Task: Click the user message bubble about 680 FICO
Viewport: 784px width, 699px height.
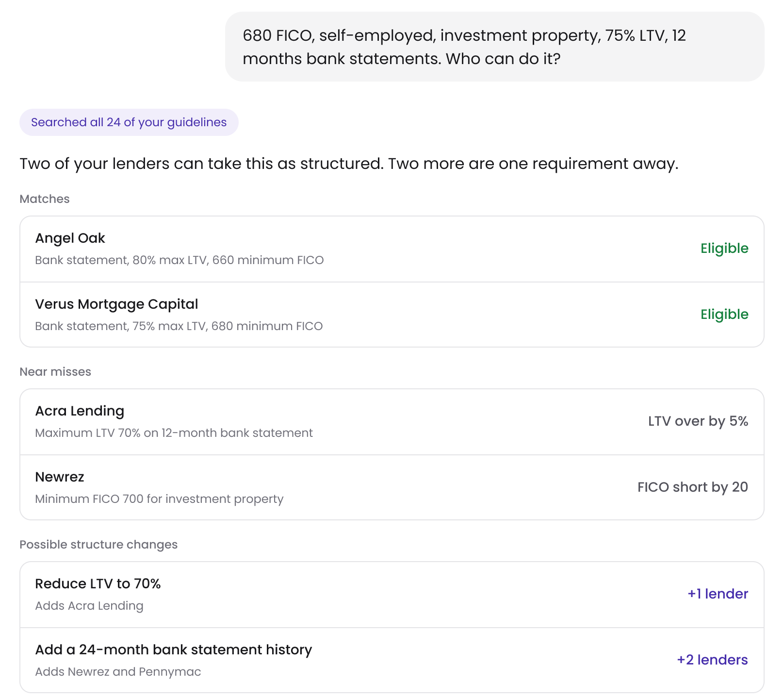Action: point(495,47)
